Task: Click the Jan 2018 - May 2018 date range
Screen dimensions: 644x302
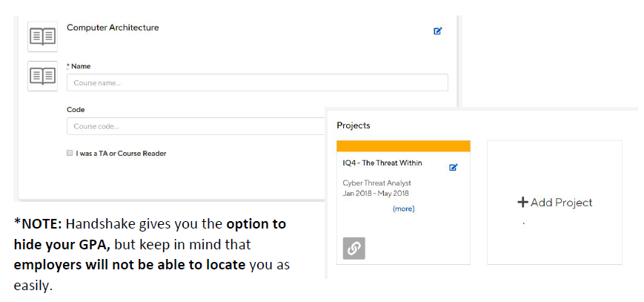Action: click(x=376, y=194)
